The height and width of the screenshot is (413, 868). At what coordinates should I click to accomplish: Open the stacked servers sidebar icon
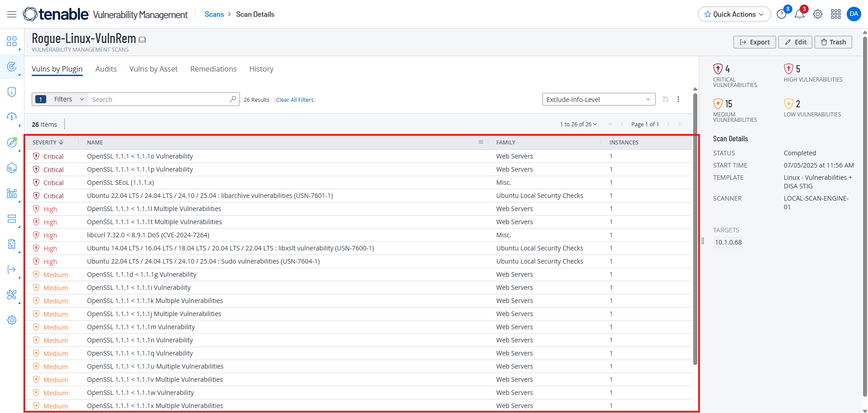[12, 219]
